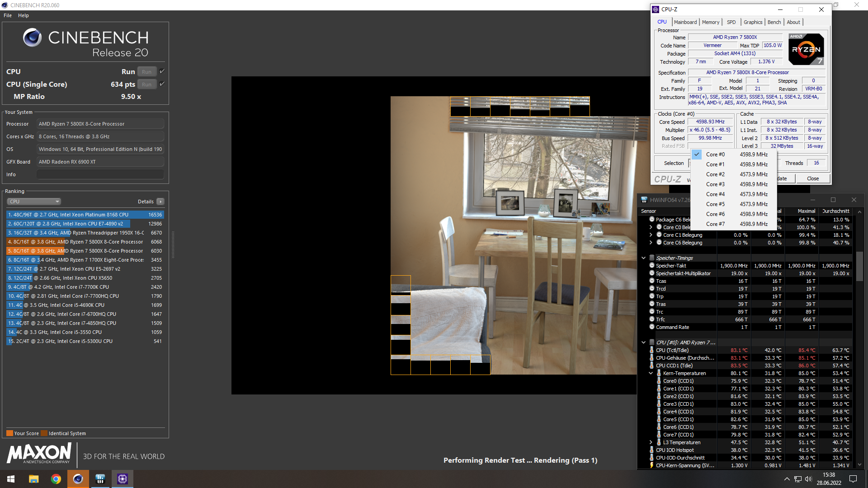Switch to About tab in CPU-Z
868x488 pixels.
coord(793,22)
